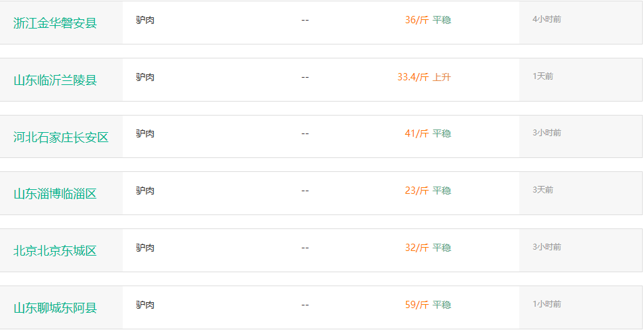Click the 32/斤 price in 东城区 row

[417, 248]
